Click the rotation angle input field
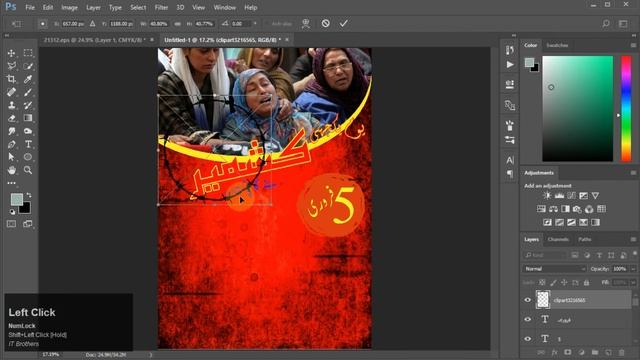The width and height of the screenshot is (640, 360). tap(241, 24)
